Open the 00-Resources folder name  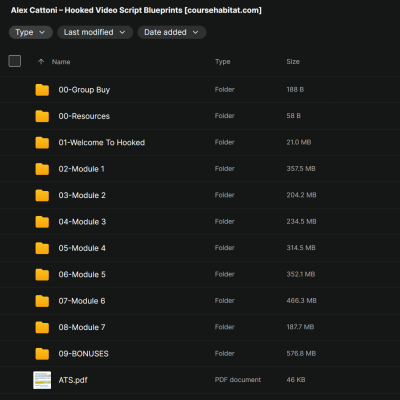84,116
